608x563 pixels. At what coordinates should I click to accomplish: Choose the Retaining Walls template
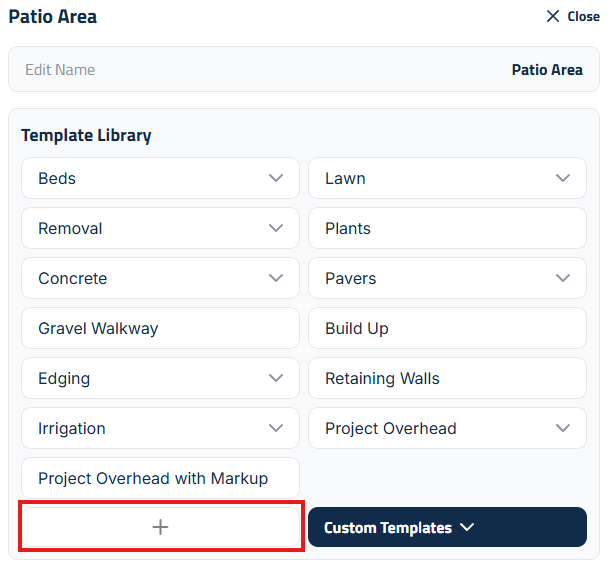(x=447, y=378)
